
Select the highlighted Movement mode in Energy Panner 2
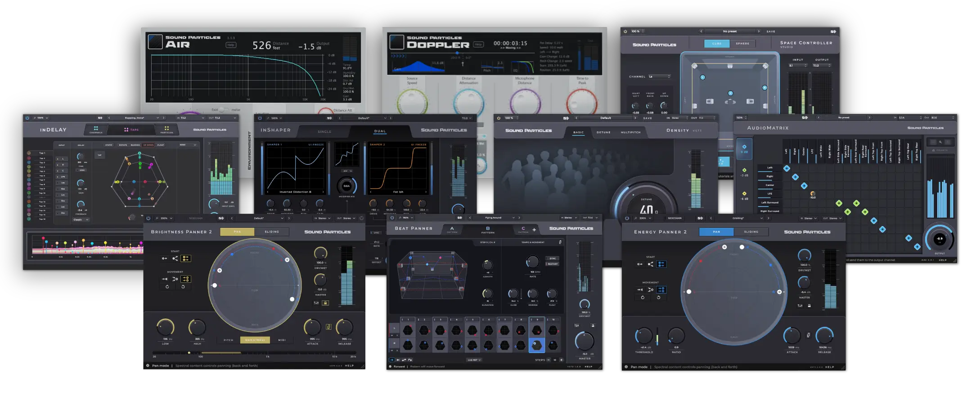pos(661,289)
